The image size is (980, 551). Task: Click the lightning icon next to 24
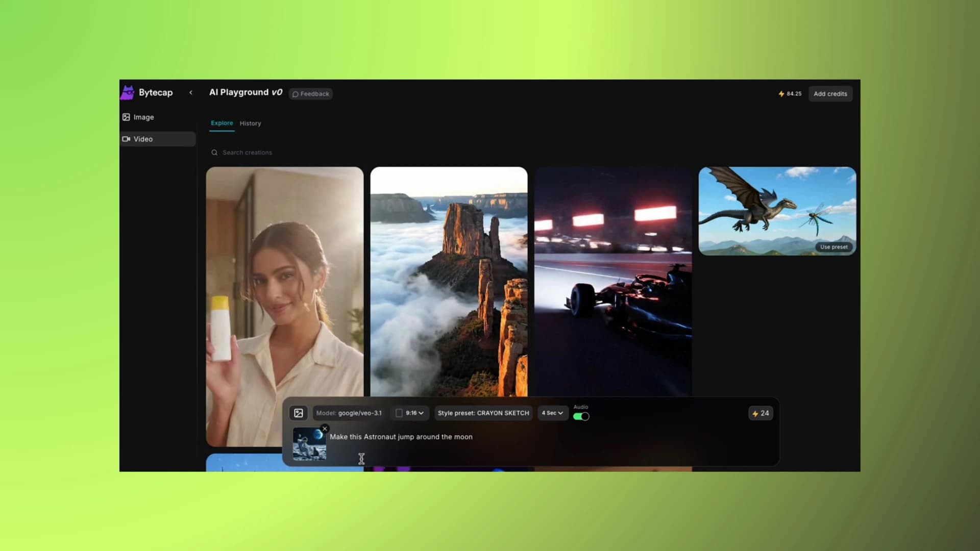[755, 413]
